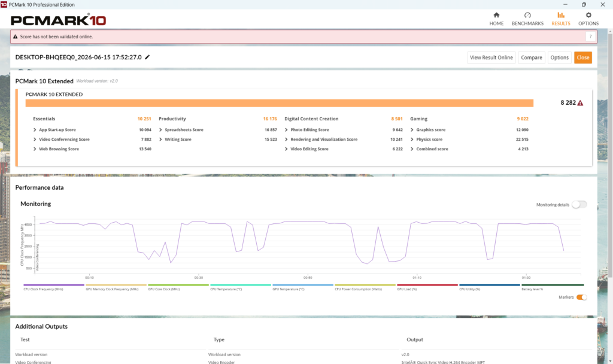Expand Physics score
This screenshot has height=364, width=613.
point(412,139)
